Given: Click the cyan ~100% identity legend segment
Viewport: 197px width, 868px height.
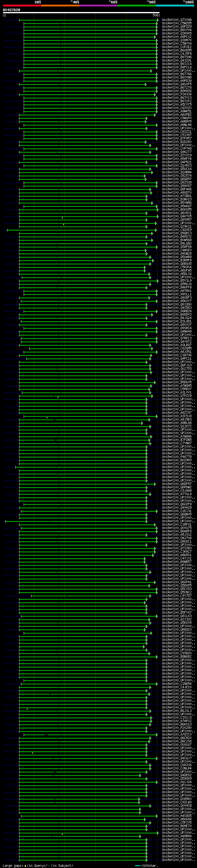Looking at the screenshot, I should (x=175, y=6).
